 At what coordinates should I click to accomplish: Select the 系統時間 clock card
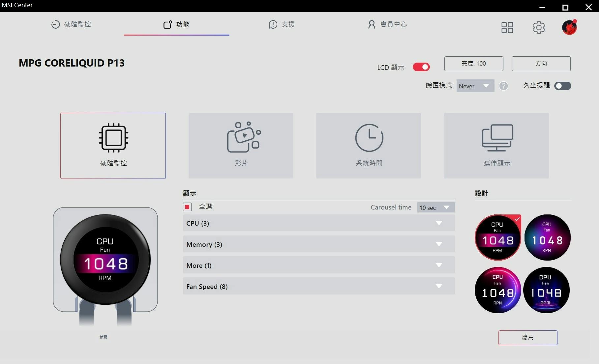pos(369,146)
